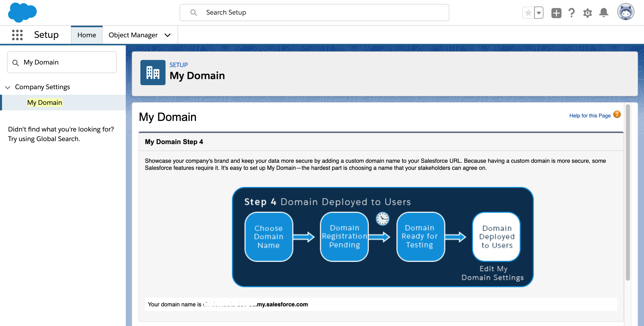Click the content area vertical scrollbar
Screen dimensions: 644x326
tap(628, 191)
